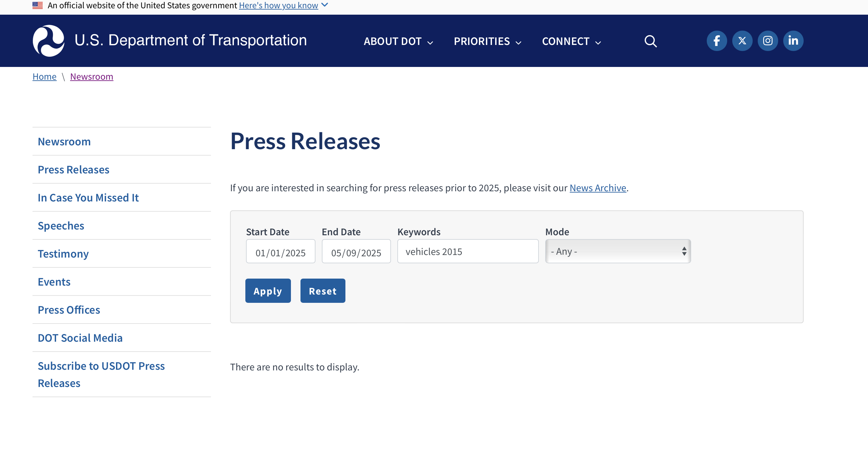This screenshot has width=868, height=452.
Task: Open the site search magnifier icon
Action: (x=650, y=41)
